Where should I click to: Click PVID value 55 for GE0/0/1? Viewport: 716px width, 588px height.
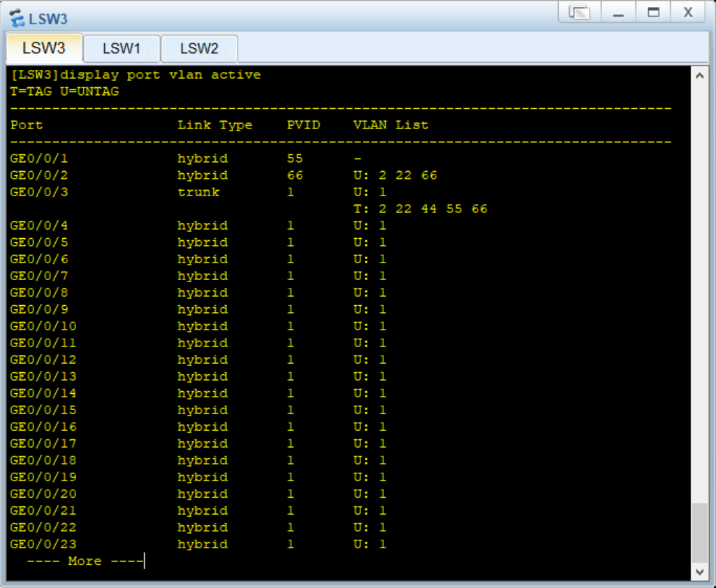[x=295, y=159]
